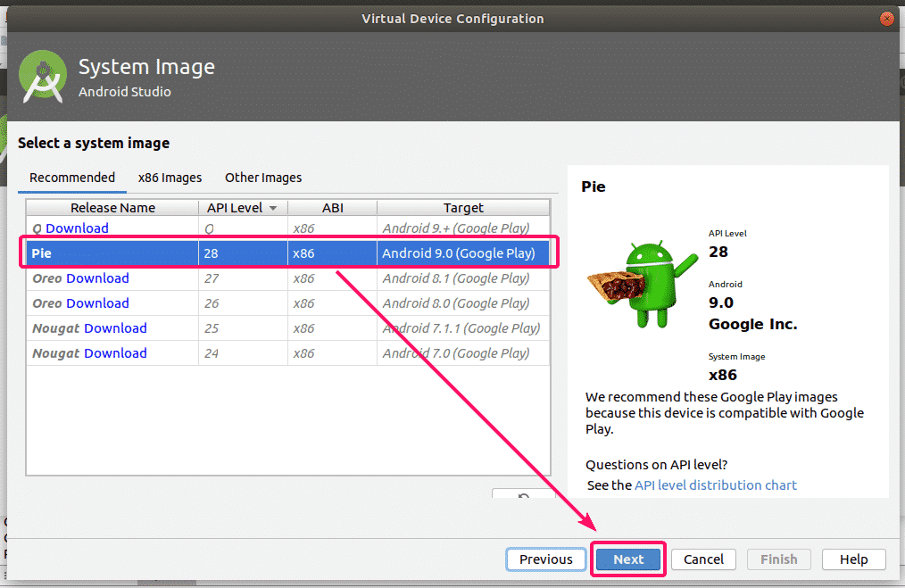Select the 'Android 7.0 (Google Play)' target cell
The height and width of the screenshot is (588, 905).
(463, 353)
